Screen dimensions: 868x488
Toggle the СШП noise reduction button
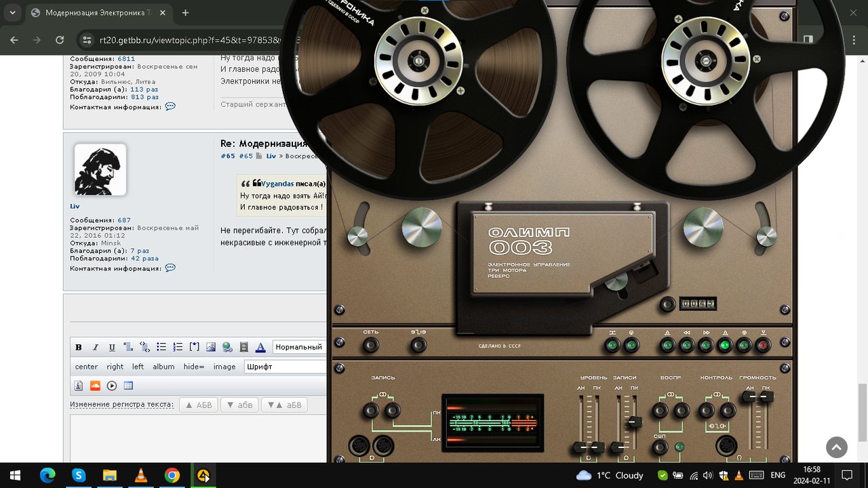point(660,447)
